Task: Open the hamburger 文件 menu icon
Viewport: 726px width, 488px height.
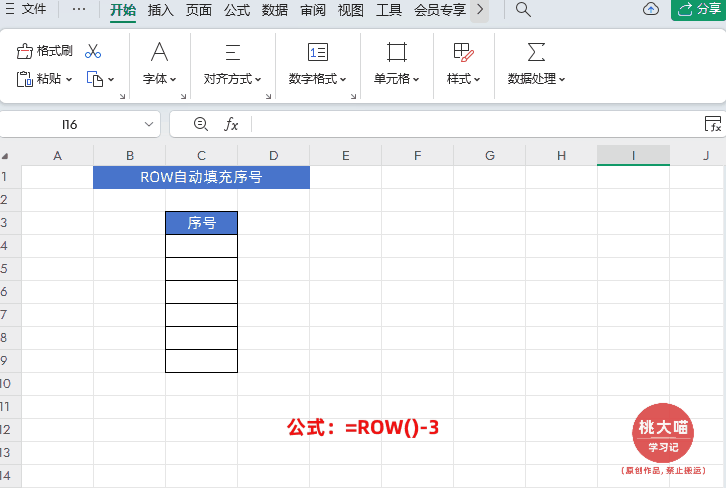Action: coord(10,9)
